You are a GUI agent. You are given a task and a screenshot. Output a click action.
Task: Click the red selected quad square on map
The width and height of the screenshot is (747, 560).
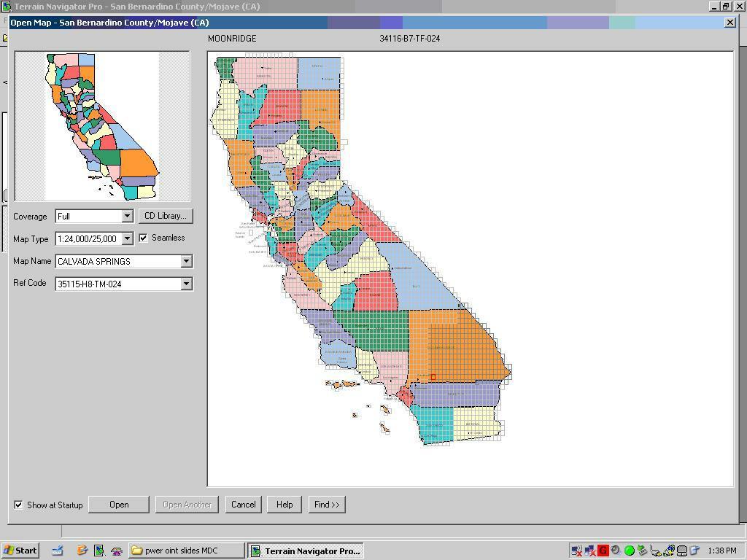[433, 377]
